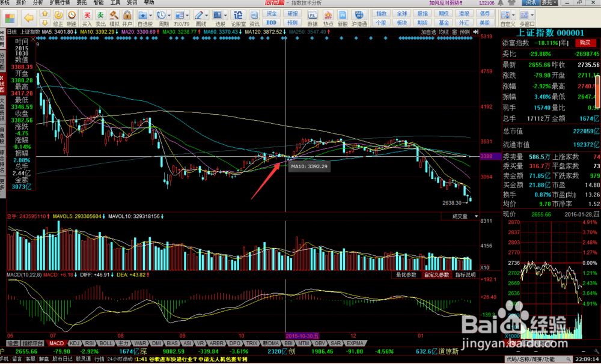Open the 自选股 watchlist folder icon
The image size is (601, 364).
[x=143, y=15]
